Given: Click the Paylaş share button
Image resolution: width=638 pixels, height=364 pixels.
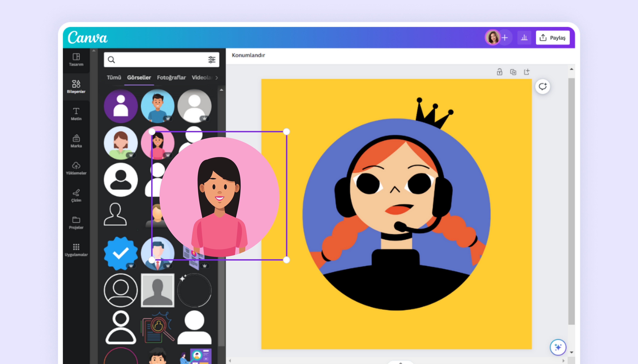Looking at the screenshot, I should [x=552, y=38].
